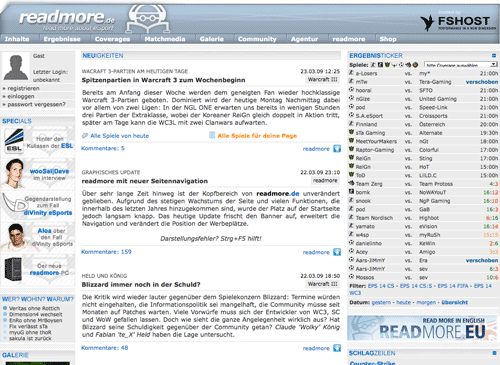Filter ticker by football FIFA icon in Spiele row
Viewport: 500px width, 365px height.
pyautogui.click(x=401, y=65)
